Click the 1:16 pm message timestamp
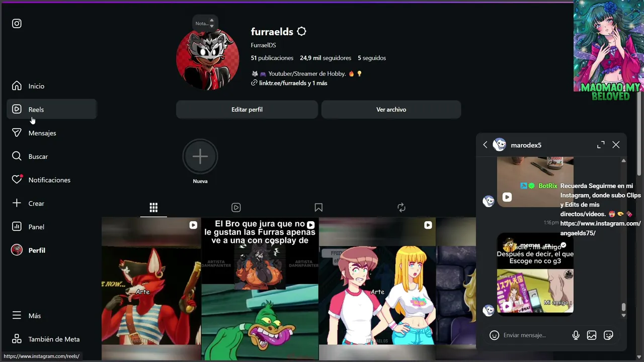Viewport: 644px width, 362px height. 551,223
